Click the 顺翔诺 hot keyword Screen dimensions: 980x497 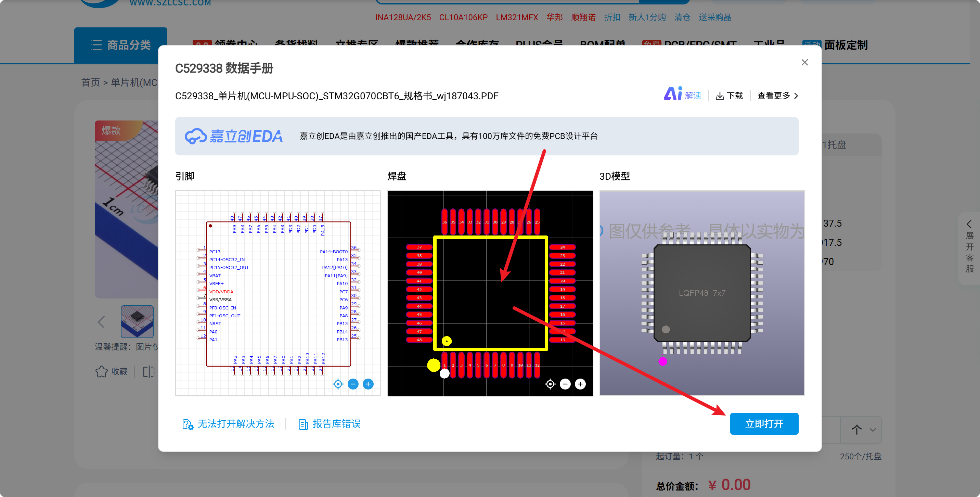(583, 17)
